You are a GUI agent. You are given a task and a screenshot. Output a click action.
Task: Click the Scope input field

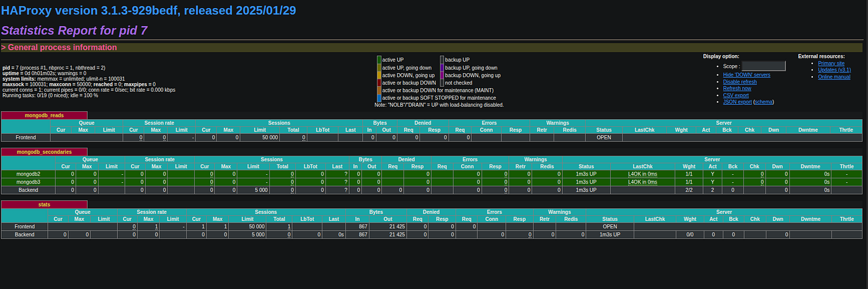[x=764, y=66]
